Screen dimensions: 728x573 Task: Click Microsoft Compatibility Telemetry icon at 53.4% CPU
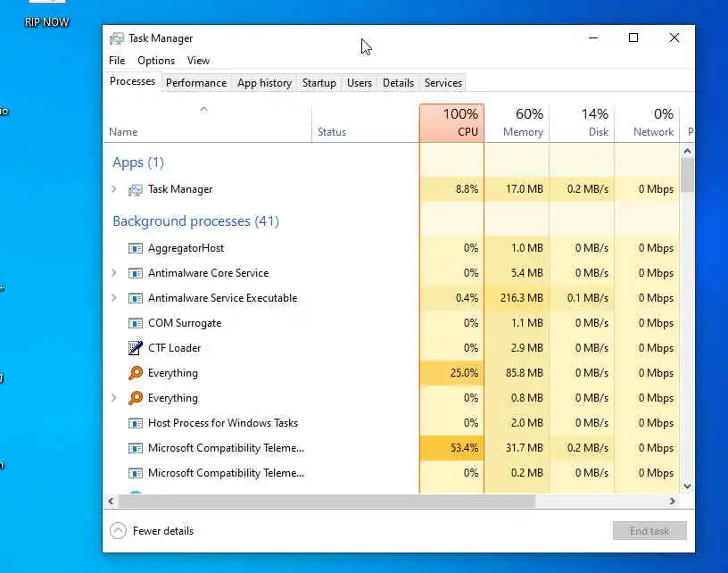[135, 448]
